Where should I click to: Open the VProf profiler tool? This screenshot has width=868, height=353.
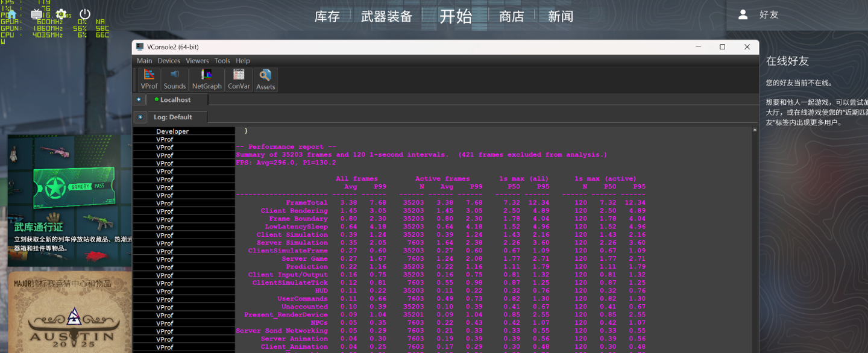(149, 80)
